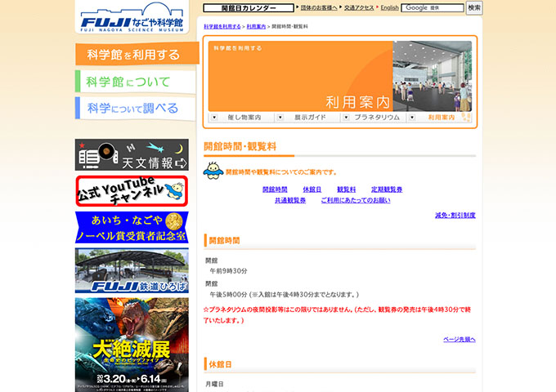This screenshot has width=556, height=392.
Task: Open the 科学館について menu
Action: (136, 82)
